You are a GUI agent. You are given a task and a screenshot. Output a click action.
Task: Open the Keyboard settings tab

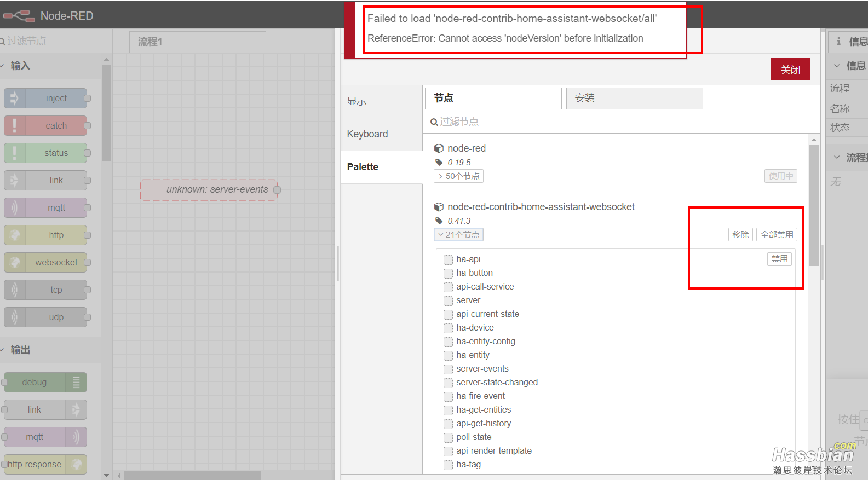(381, 134)
